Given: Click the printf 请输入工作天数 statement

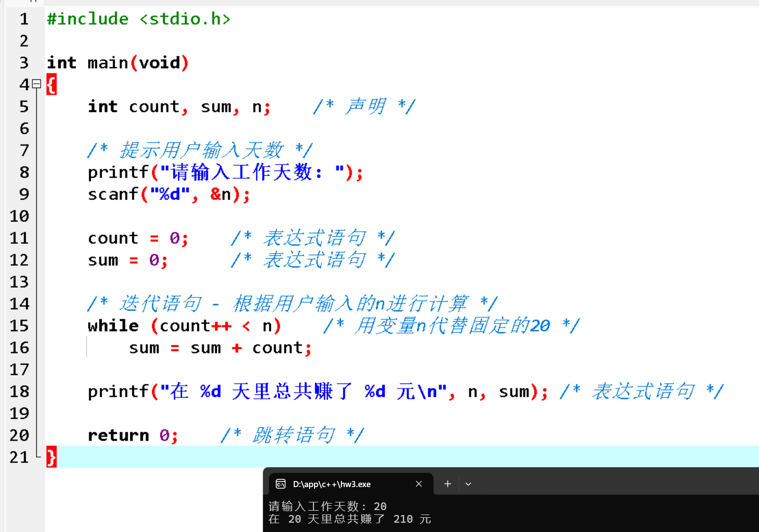Looking at the screenshot, I should point(225,173).
